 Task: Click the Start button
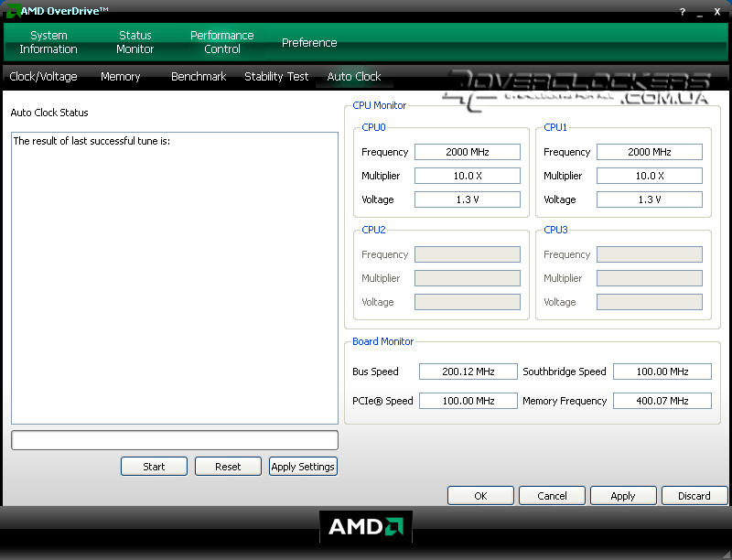[x=154, y=466]
